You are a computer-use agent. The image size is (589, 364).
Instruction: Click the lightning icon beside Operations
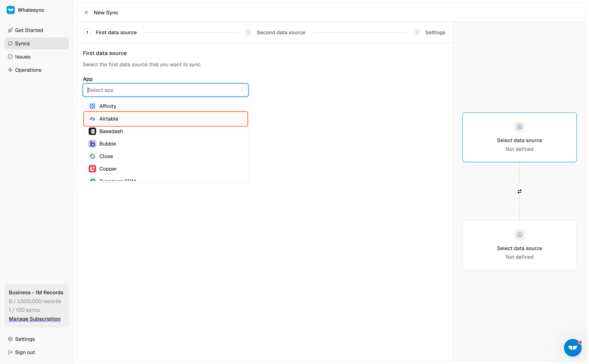[x=10, y=70]
